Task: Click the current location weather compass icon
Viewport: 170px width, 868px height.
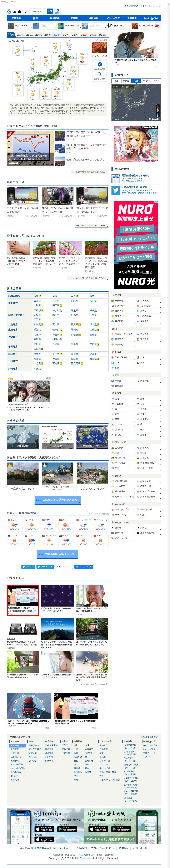Action: click(x=100, y=64)
